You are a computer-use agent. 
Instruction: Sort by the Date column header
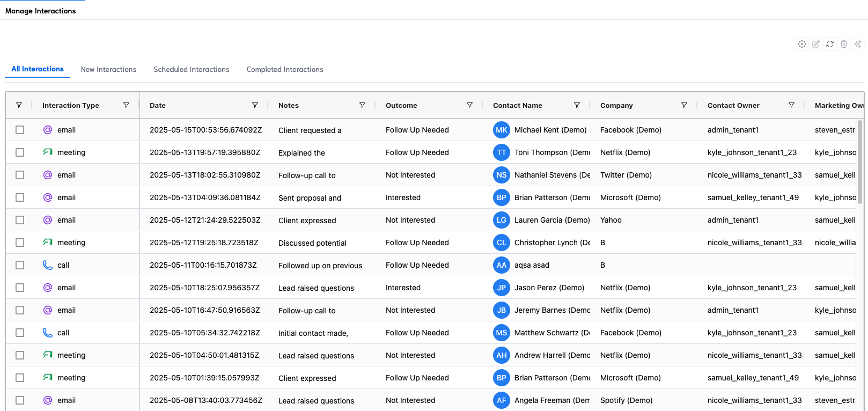pyautogui.click(x=158, y=105)
